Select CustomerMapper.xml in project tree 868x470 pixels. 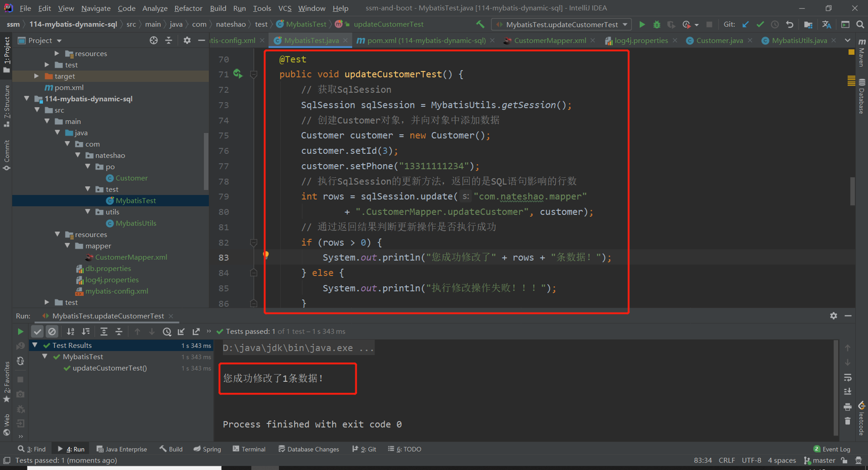[x=131, y=257]
